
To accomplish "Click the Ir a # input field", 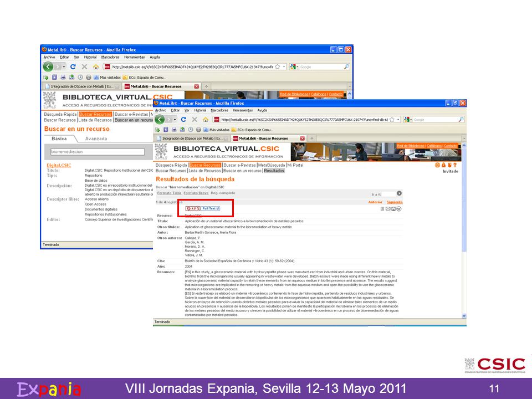I will point(389,194).
